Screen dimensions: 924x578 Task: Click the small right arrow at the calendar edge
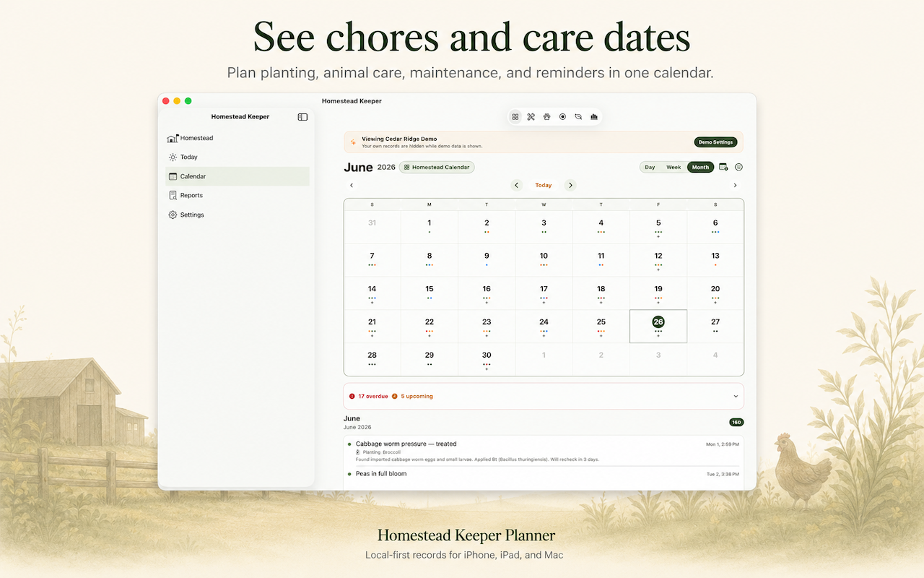pos(736,185)
